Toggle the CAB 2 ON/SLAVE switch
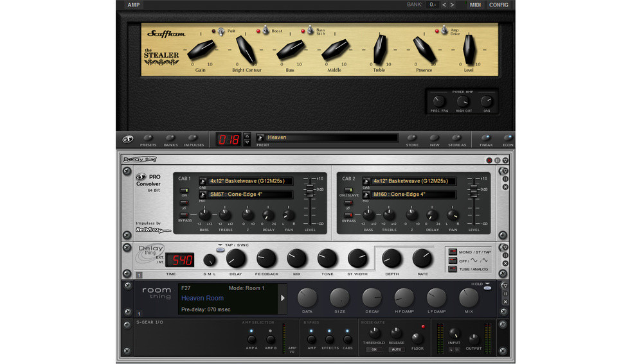 pyautogui.click(x=348, y=190)
